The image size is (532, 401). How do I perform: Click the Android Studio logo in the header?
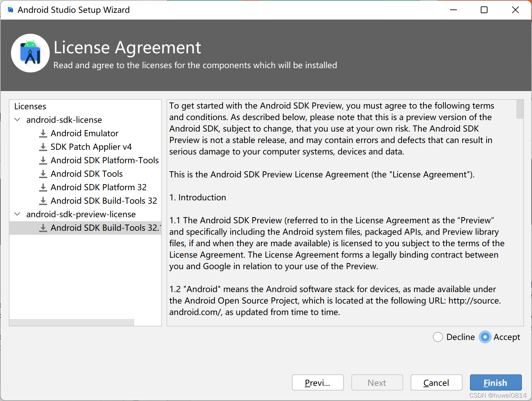(30, 53)
